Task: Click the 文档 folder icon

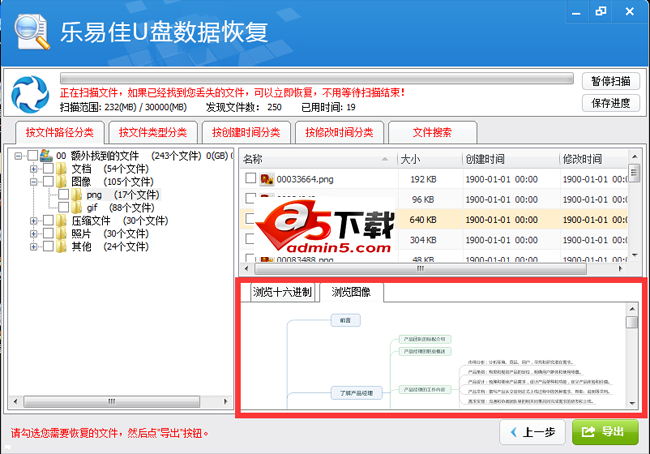Action: (61, 169)
